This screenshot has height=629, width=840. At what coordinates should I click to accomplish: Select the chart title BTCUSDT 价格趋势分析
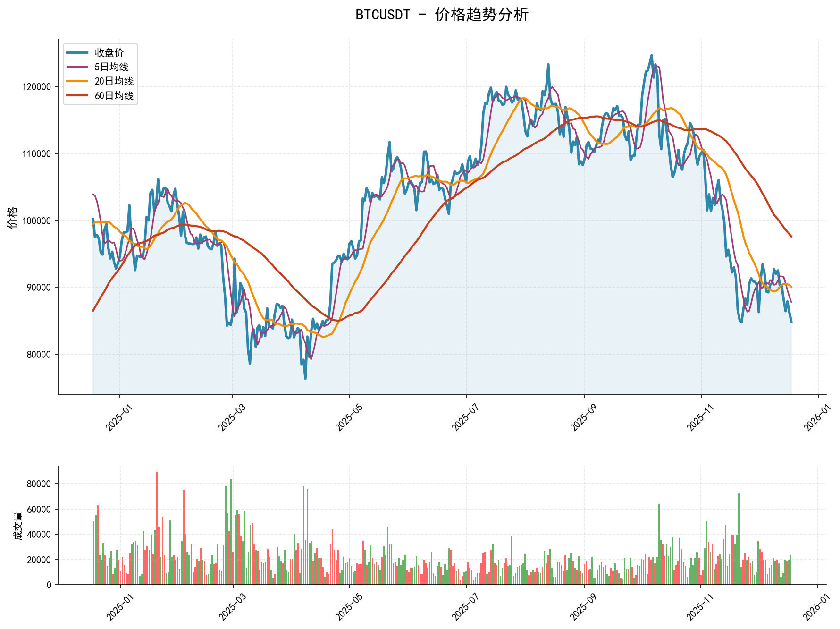click(x=442, y=16)
